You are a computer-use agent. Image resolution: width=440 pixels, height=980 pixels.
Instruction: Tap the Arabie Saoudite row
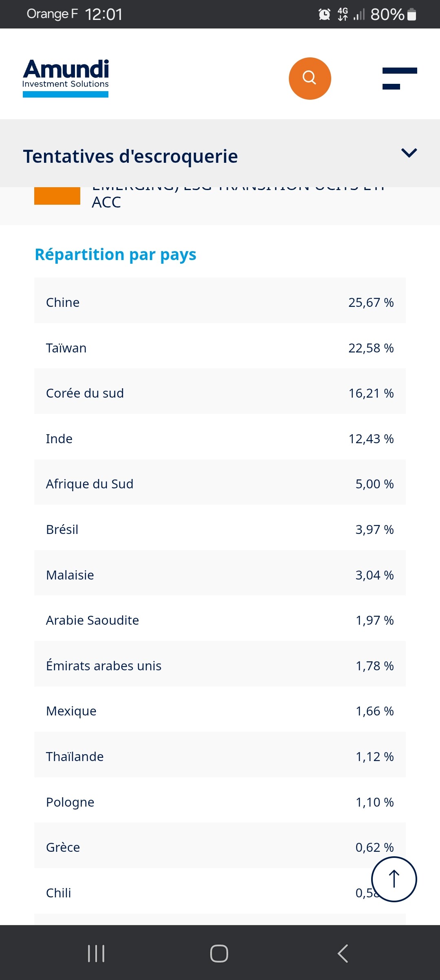(220, 620)
